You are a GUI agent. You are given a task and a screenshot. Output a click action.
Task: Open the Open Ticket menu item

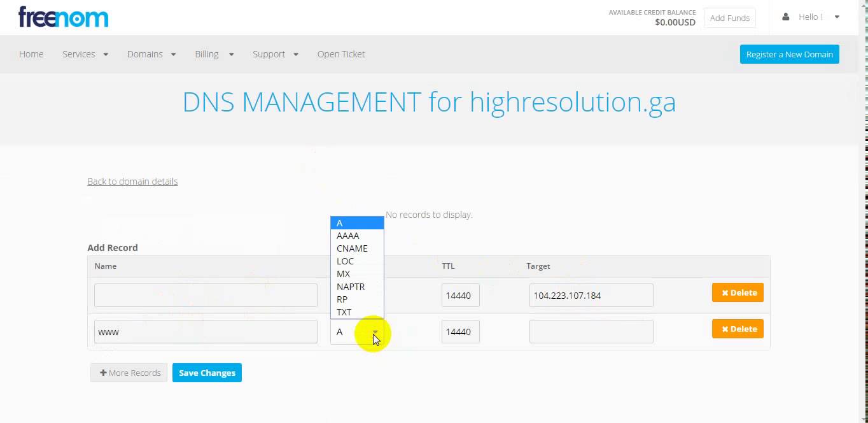(x=341, y=54)
